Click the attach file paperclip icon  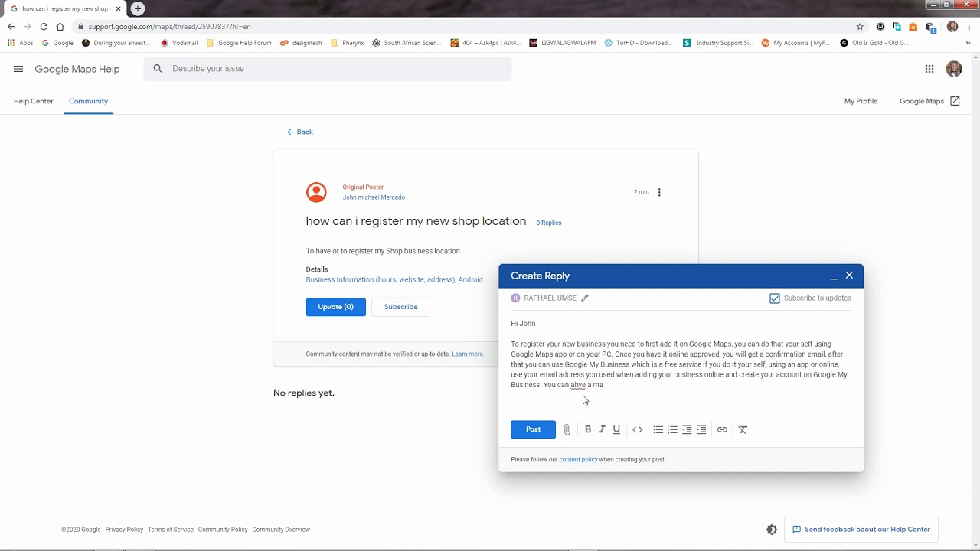click(567, 430)
